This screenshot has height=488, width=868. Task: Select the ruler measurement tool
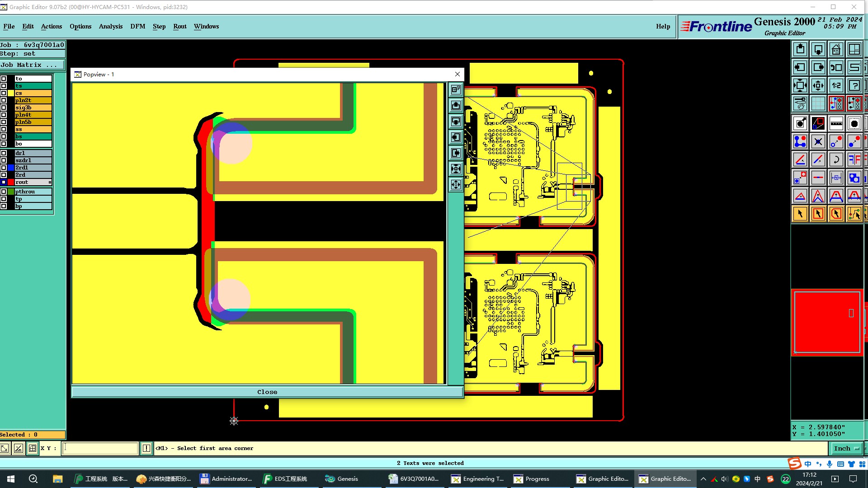836,123
